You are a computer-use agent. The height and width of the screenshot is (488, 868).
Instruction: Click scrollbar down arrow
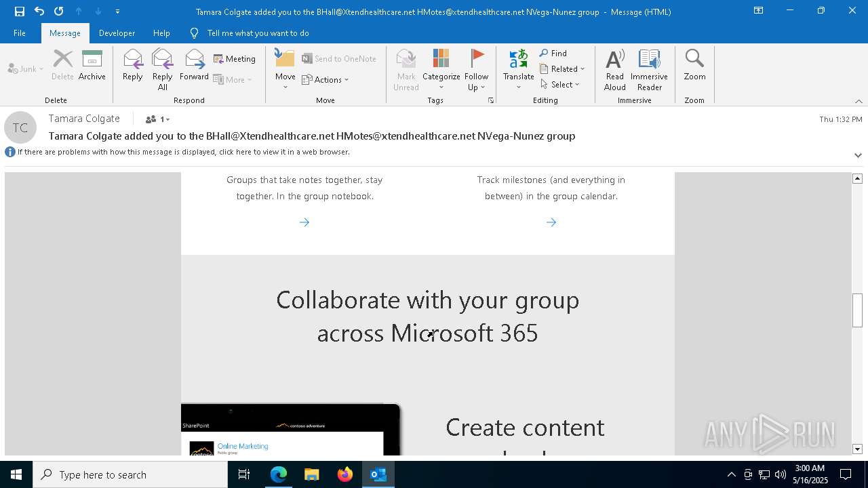click(857, 449)
